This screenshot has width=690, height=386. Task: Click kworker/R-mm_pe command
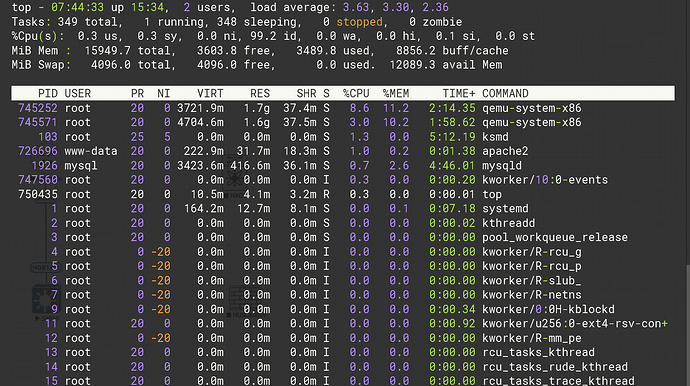pyautogui.click(x=532, y=338)
